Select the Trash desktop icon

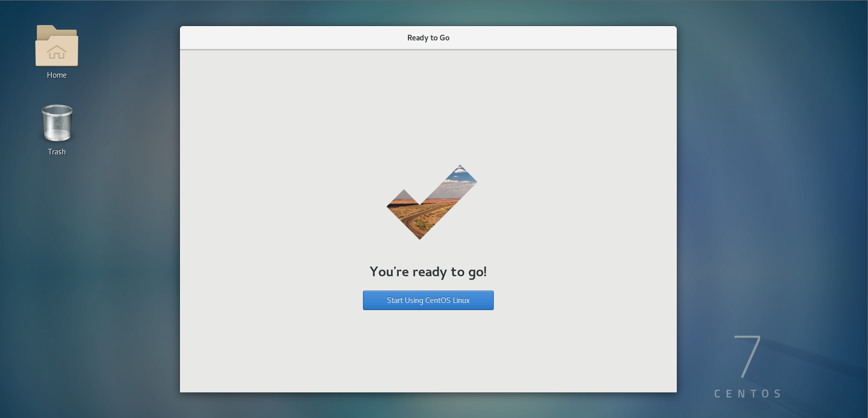click(x=57, y=123)
